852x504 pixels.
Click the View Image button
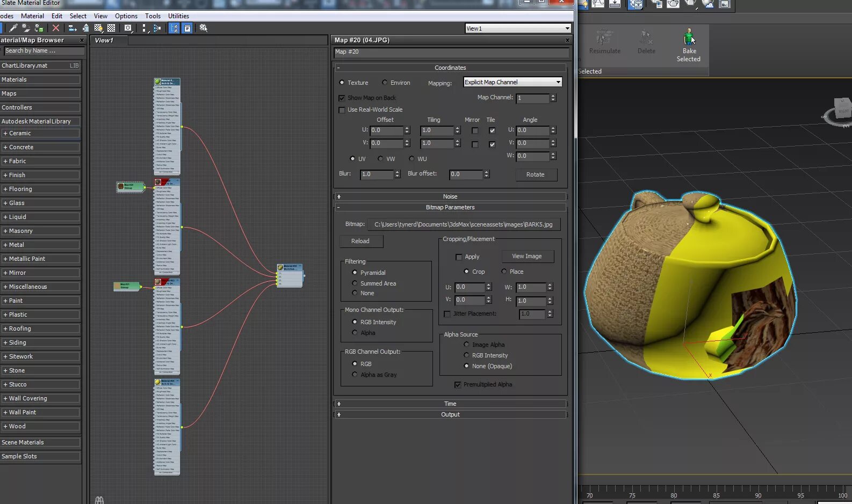[527, 257]
